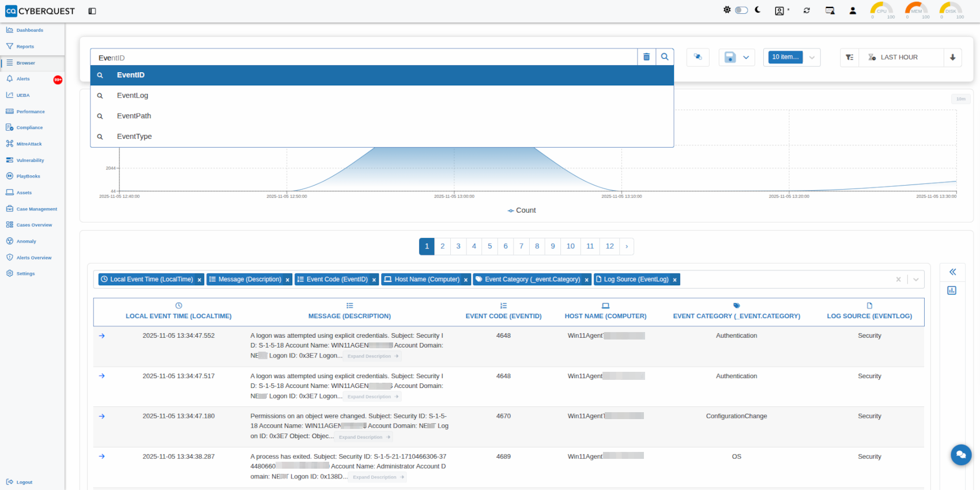
Task: Open the user profile icon in header
Action: tap(853, 10)
